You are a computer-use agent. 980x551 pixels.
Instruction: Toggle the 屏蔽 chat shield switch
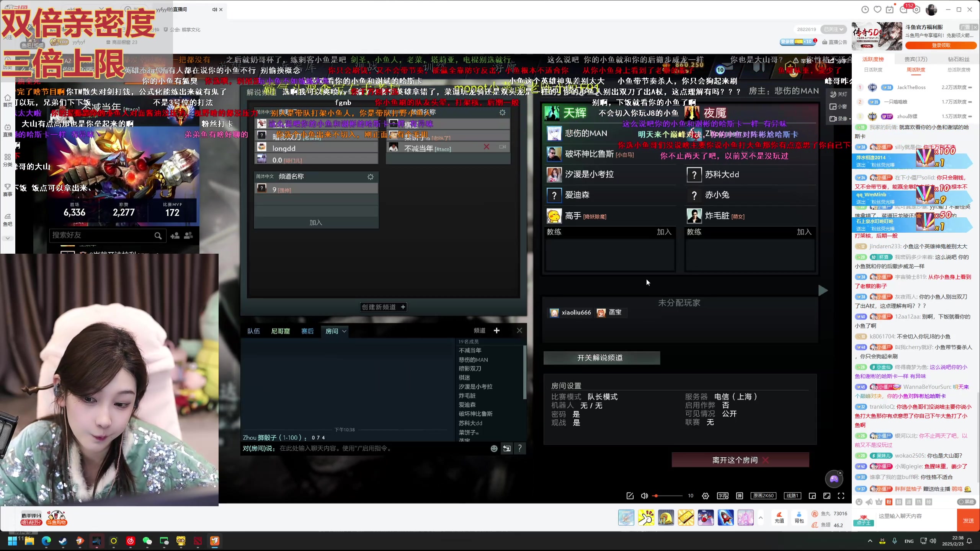tap(966, 502)
